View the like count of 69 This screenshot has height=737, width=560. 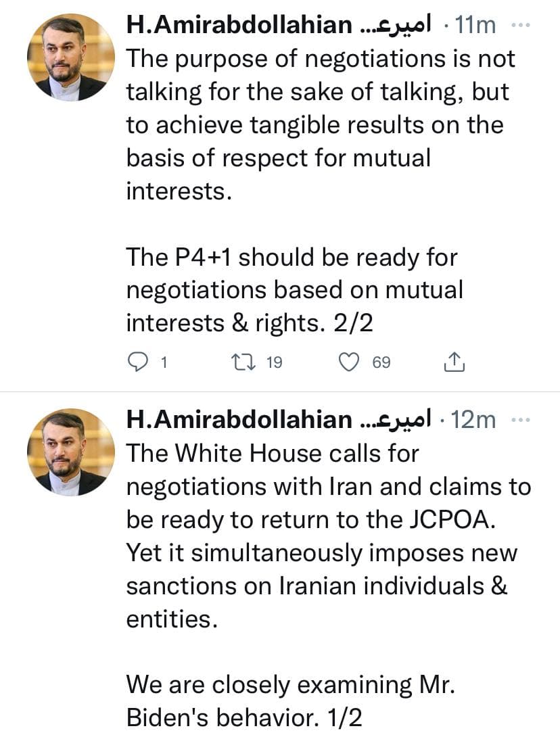[x=381, y=363]
